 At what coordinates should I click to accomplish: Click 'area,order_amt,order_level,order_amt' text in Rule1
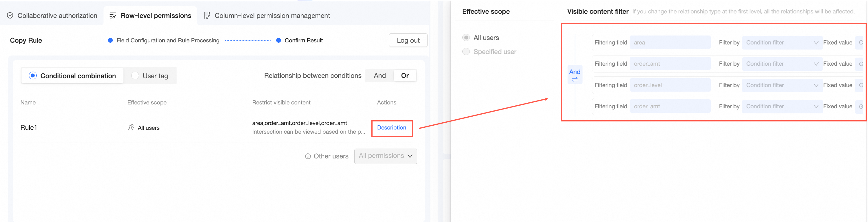point(299,123)
